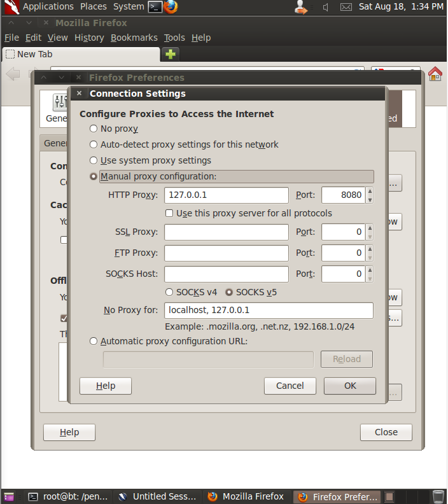Viewport: 448px width, 504px height.
Task: Open the trash icon in bottom panel
Action: click(438, 496)
